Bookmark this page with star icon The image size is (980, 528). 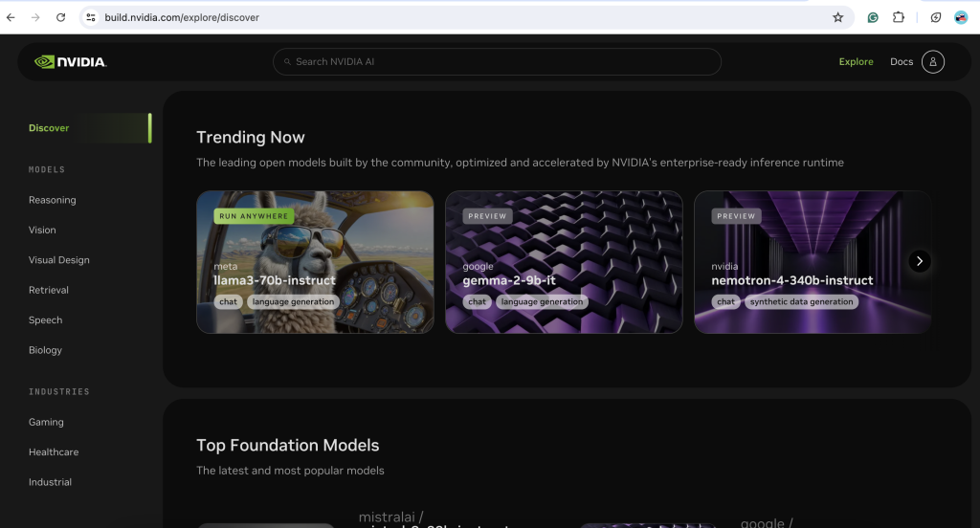(837, 17)
